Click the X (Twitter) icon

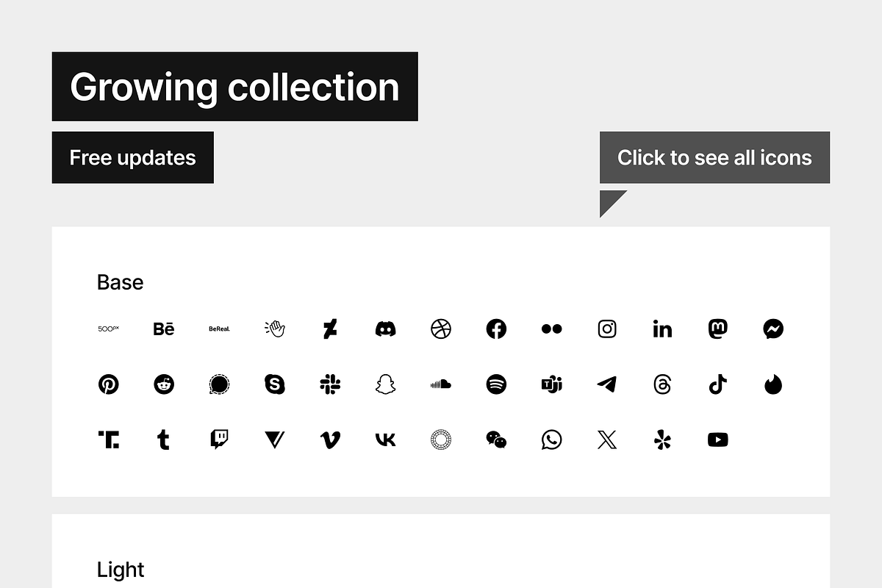[x=607, y=440]
